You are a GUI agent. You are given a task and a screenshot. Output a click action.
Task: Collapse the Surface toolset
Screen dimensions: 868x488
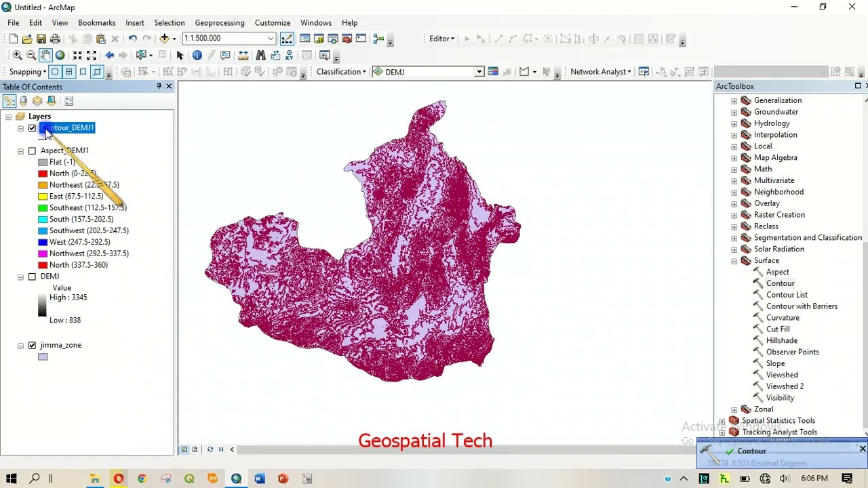[734, 261]
